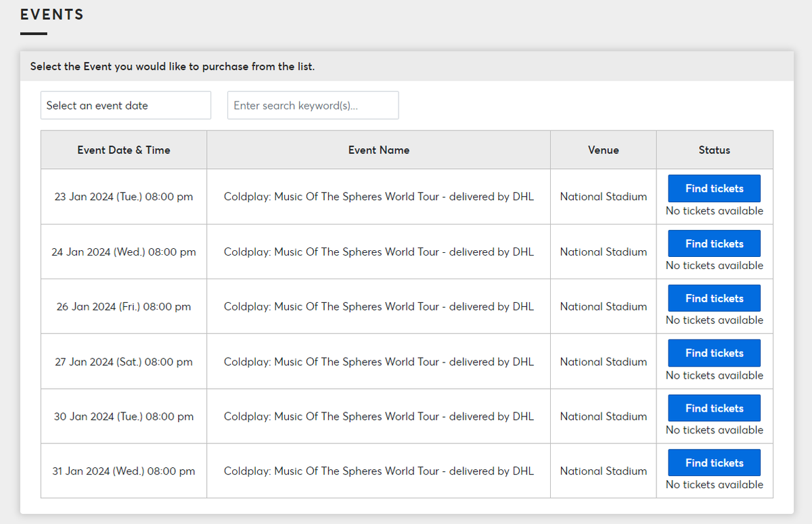This screenshot has height=524, width=812.
Task: Click 'No tickets available' under 30 Jan button
Action: point(715,430)
